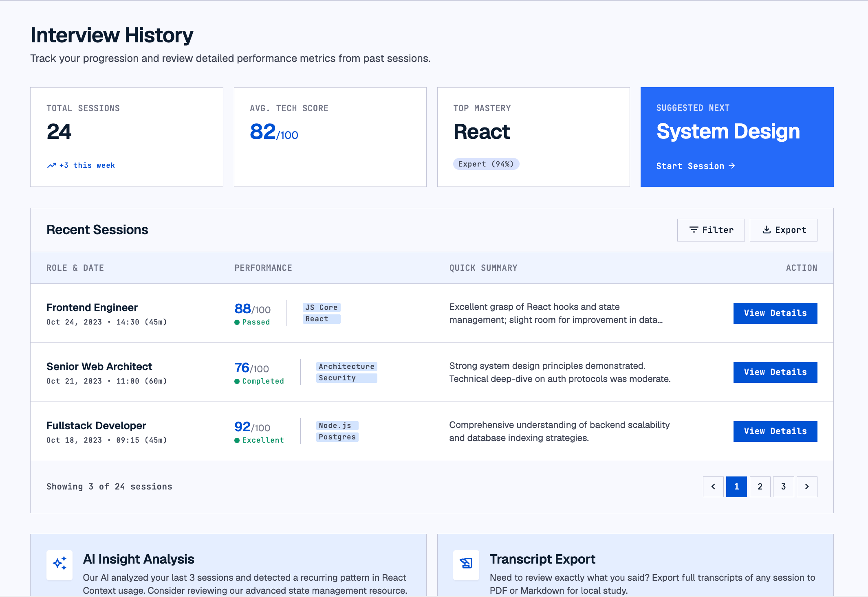Viewport: 868px width, 597px height.
Task: Click the Transcript Export icon
Action: tap(466, 564)
